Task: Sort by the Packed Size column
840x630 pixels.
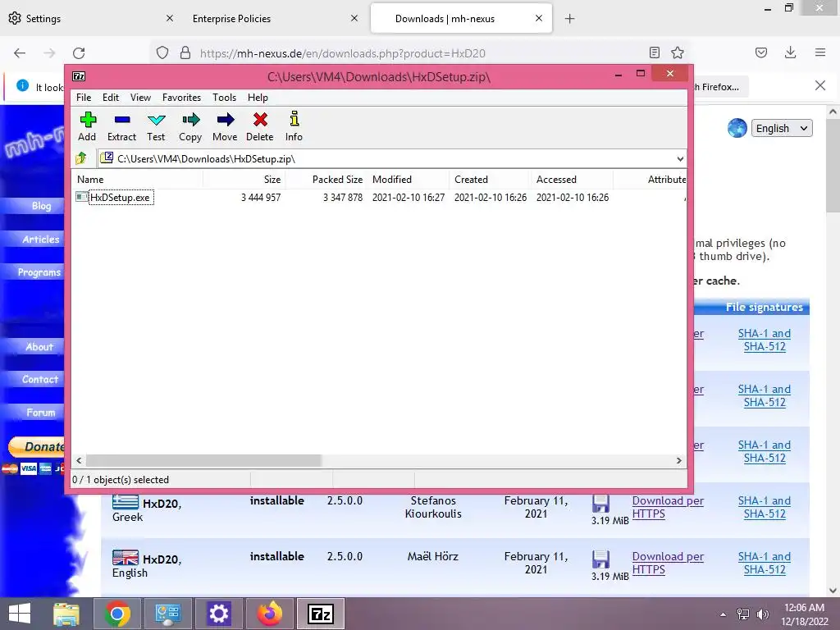Action: (x=326, y=180)
